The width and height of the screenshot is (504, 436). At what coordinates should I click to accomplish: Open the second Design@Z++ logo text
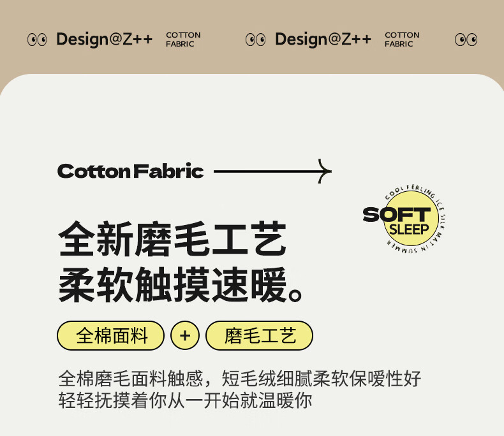[323, 40]
